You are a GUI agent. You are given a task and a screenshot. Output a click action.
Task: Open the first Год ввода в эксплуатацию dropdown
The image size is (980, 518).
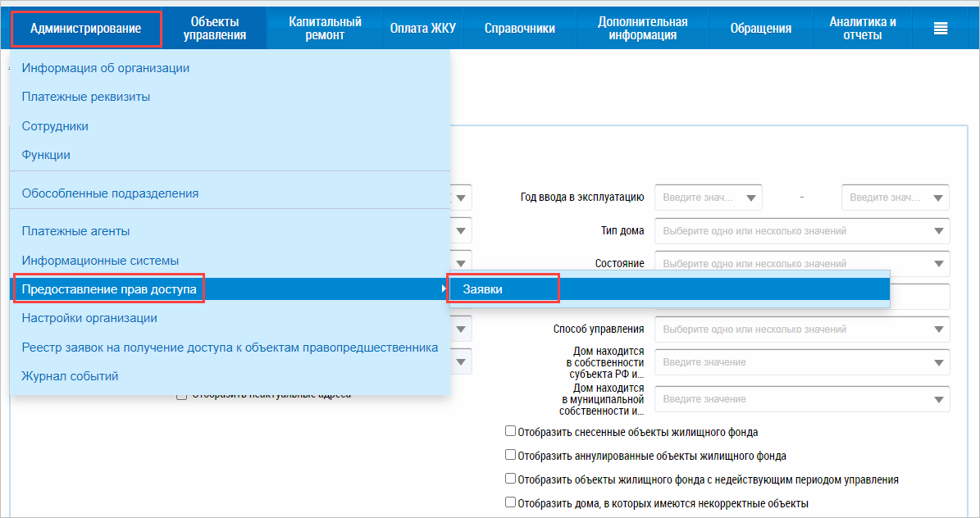click(708, 198)
